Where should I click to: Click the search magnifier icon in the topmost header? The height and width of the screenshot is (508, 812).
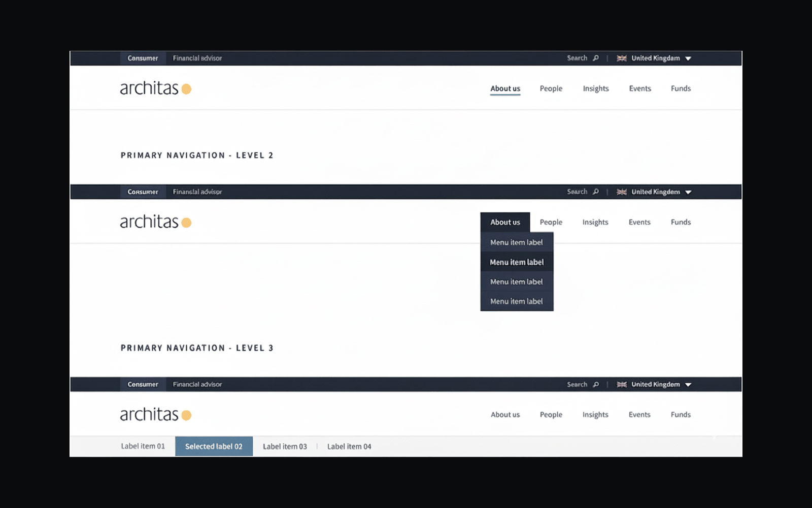[x=596, y=58]
